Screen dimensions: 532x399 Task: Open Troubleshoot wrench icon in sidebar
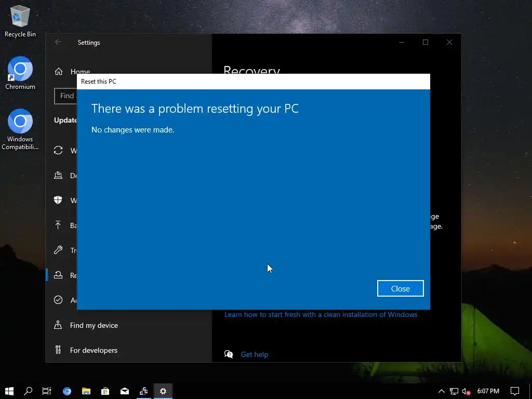coord(58,250)
